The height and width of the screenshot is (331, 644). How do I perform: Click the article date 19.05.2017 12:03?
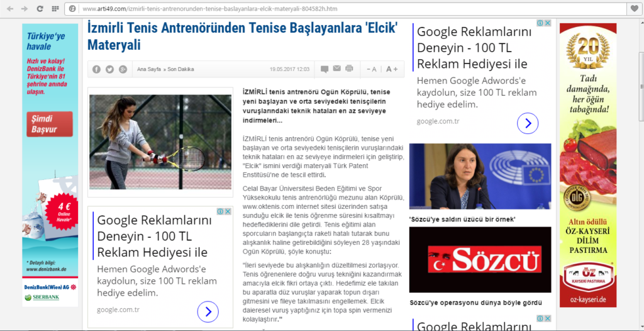tap(289, 69)
